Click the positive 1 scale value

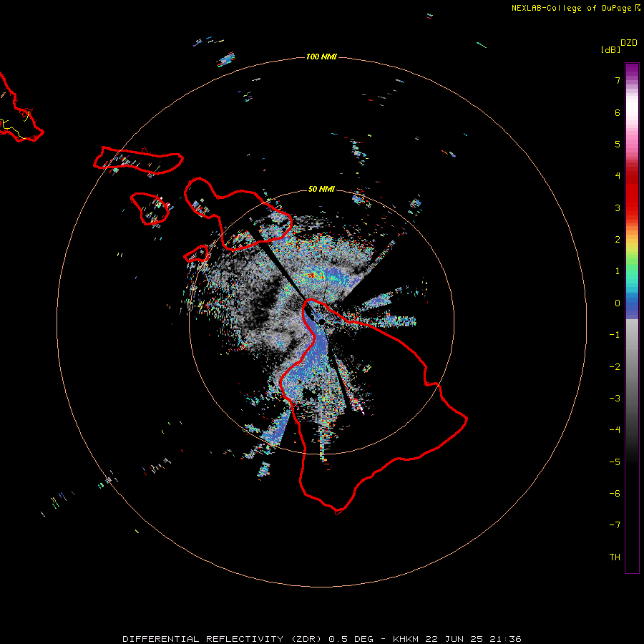point(618,271)
